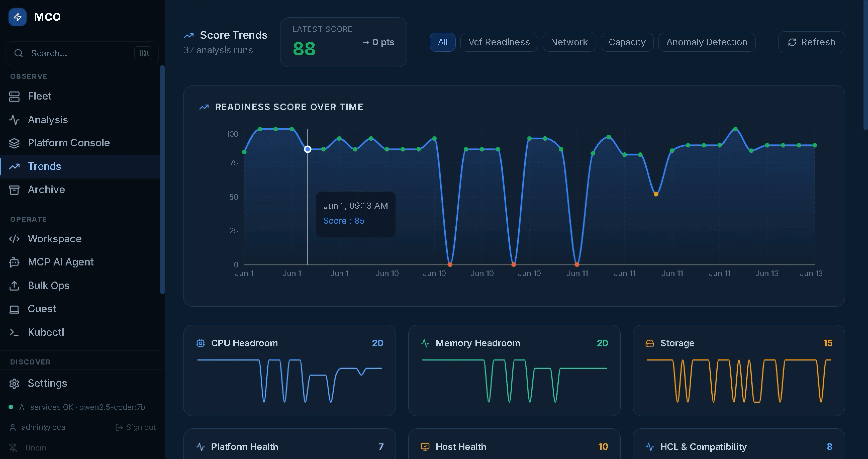Open Settings page
The image size is (868, 459).
pyautogui.click(x=80, y=384)
